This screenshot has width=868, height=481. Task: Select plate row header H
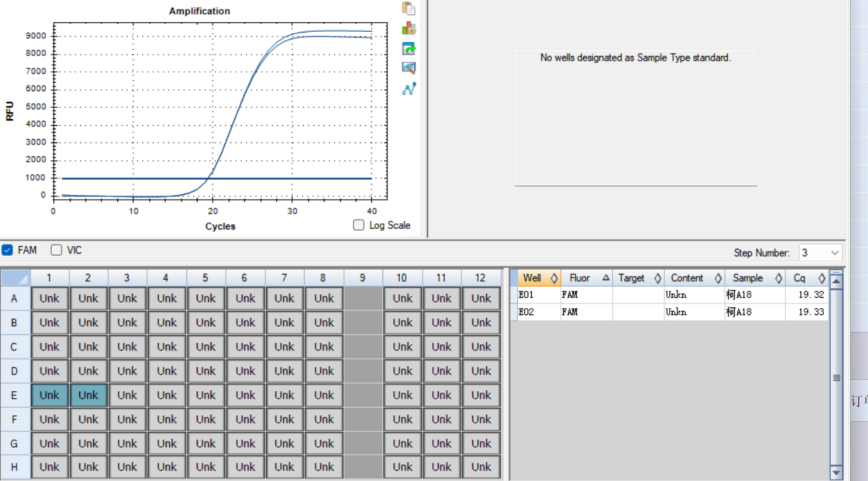tap(15, 466)
